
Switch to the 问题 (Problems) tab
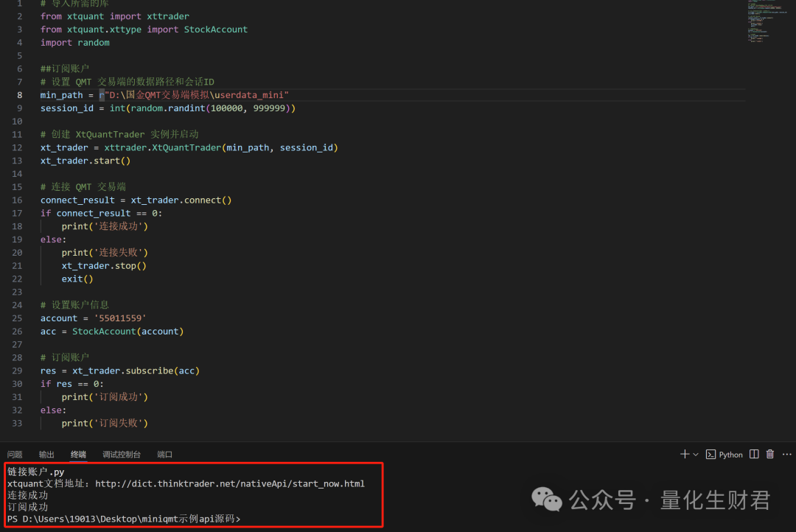14,454
